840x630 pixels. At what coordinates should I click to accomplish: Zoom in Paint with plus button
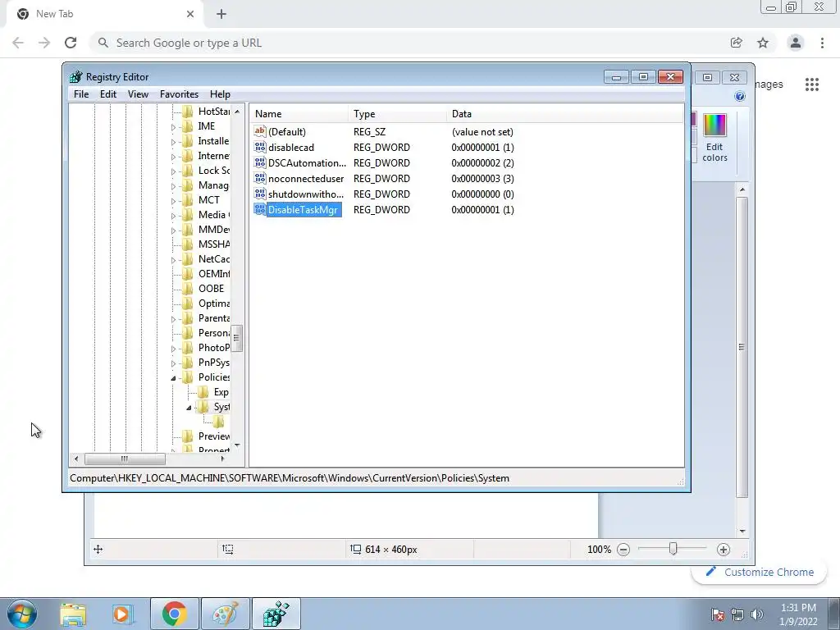pos(724,550)
